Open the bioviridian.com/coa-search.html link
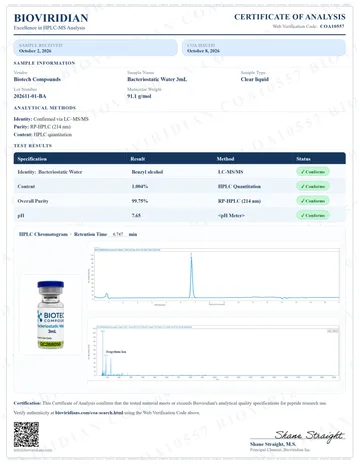360x466 pixels. tap(89, 413)
